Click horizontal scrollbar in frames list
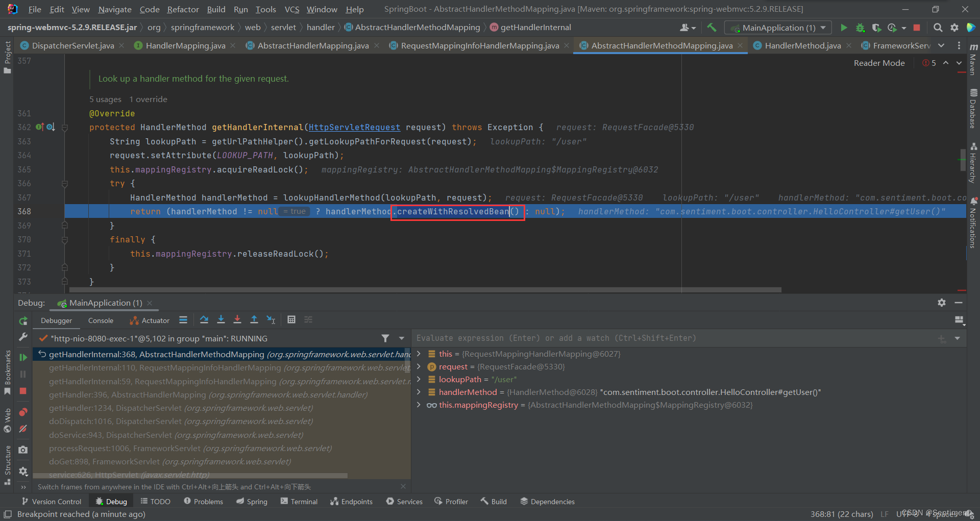Viewport: 980px width, 521px height. [x=190, y=476]
